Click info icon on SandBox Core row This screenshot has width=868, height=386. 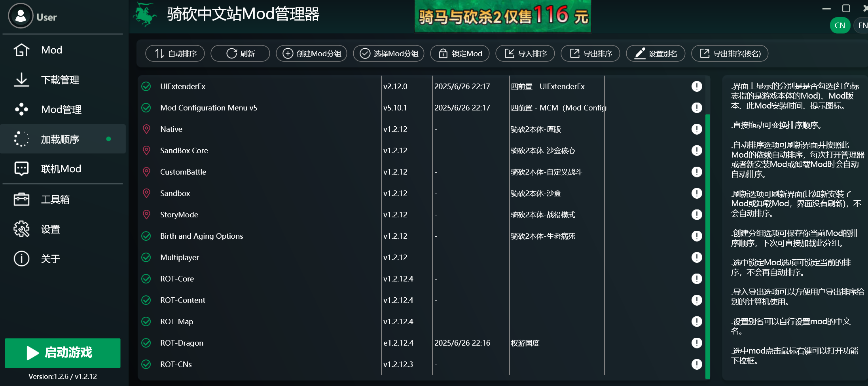coord(697,150)
